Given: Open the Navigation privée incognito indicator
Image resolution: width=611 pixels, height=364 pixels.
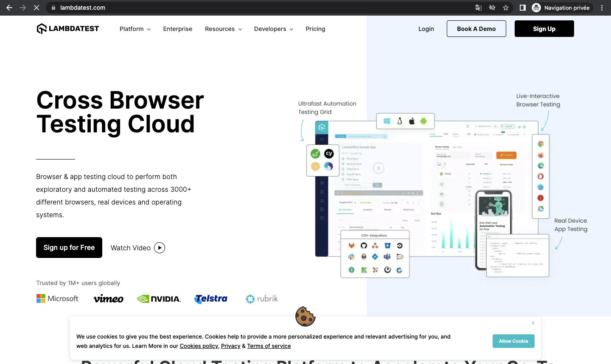Looking at the screenshot, I should [x=562, y=8].
